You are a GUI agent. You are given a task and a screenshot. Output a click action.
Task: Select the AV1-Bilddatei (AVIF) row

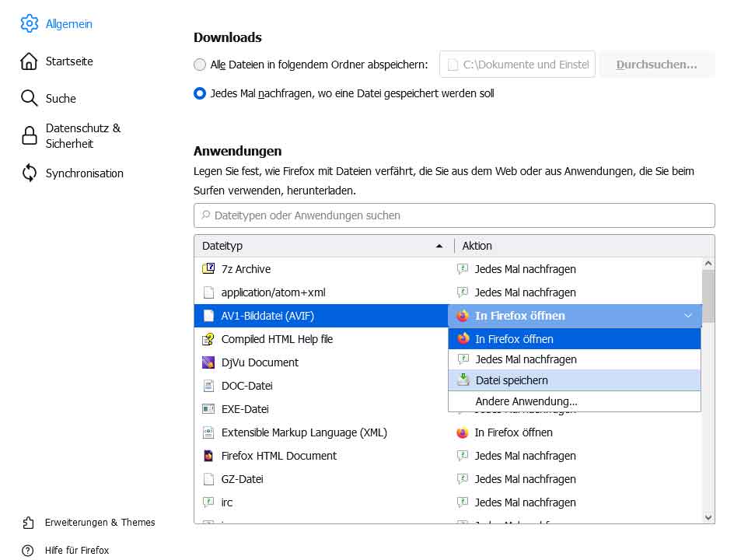pyautogui.click(x=321, y=316)
